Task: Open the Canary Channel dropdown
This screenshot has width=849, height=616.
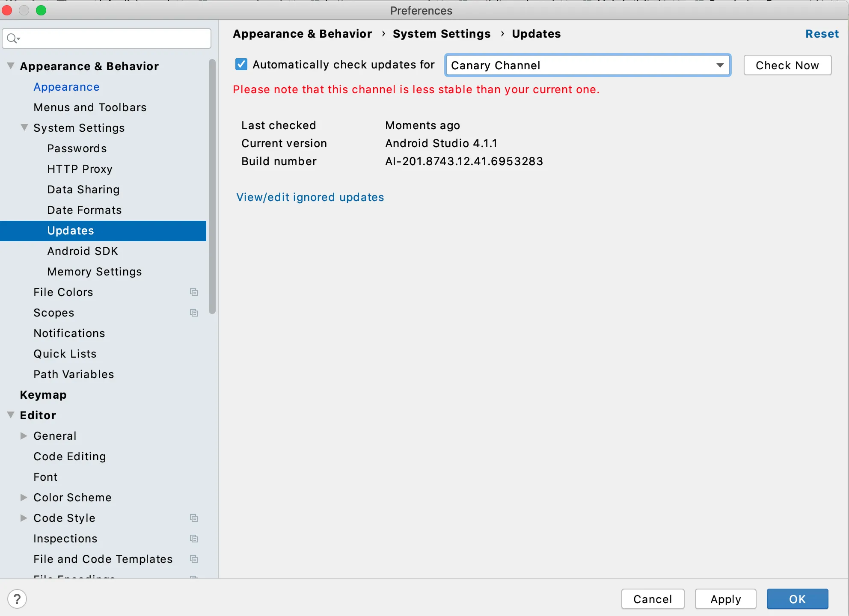Action: click(x=588, y=65)
